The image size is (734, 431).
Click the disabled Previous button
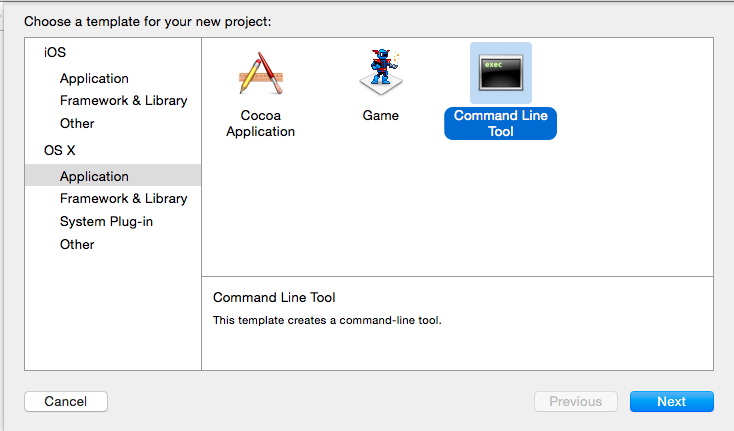(576, 402)
